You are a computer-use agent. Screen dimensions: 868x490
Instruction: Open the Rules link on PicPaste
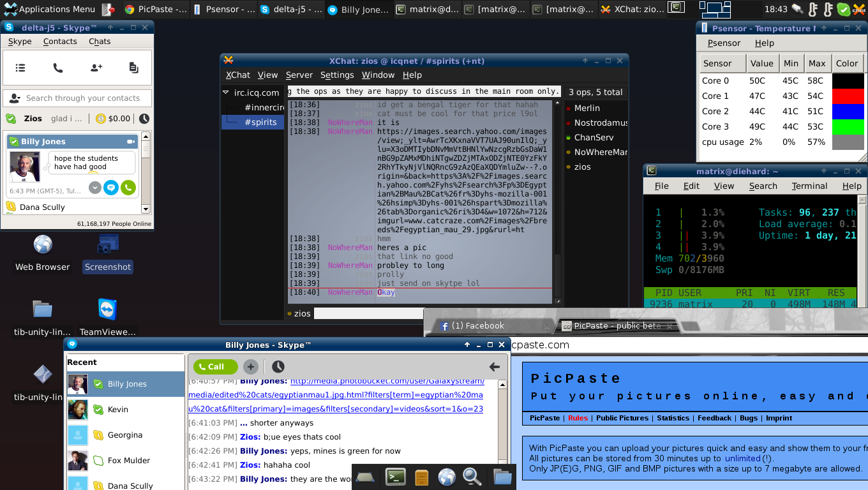click(x=578, y=418)
